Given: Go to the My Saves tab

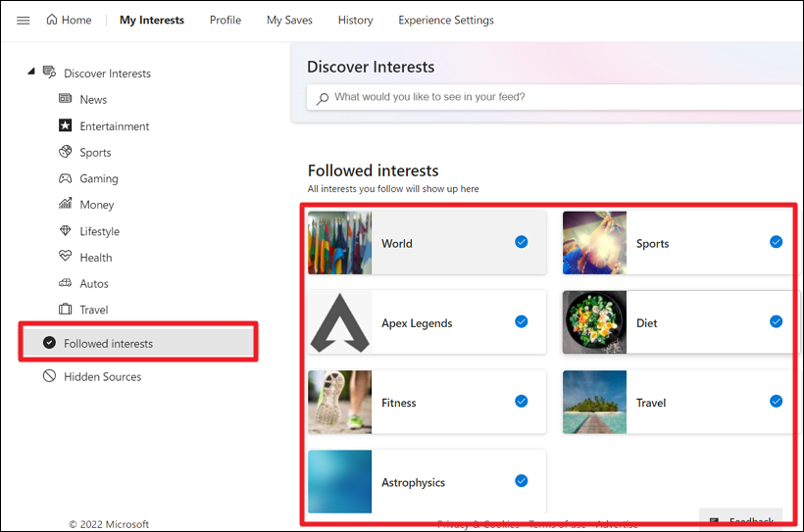Looking at the screenshot, I should pyautogui.click(x=289, y=21).
